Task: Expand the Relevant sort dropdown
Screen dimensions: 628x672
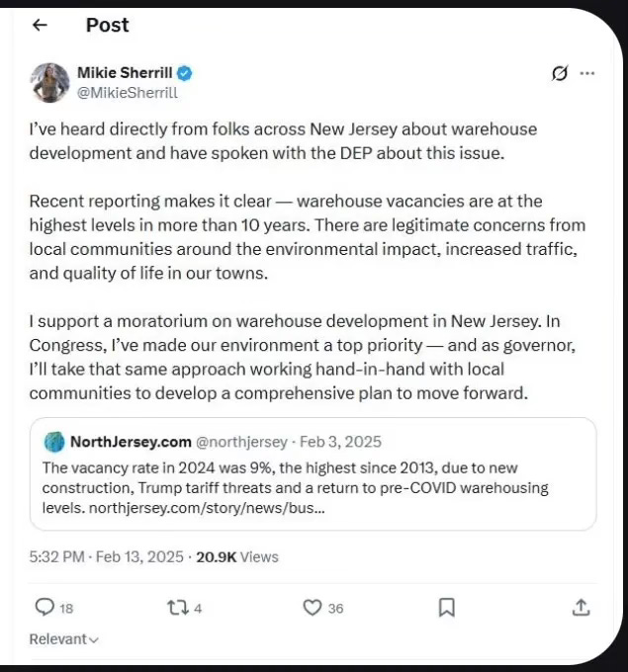Action: (64, 639)
